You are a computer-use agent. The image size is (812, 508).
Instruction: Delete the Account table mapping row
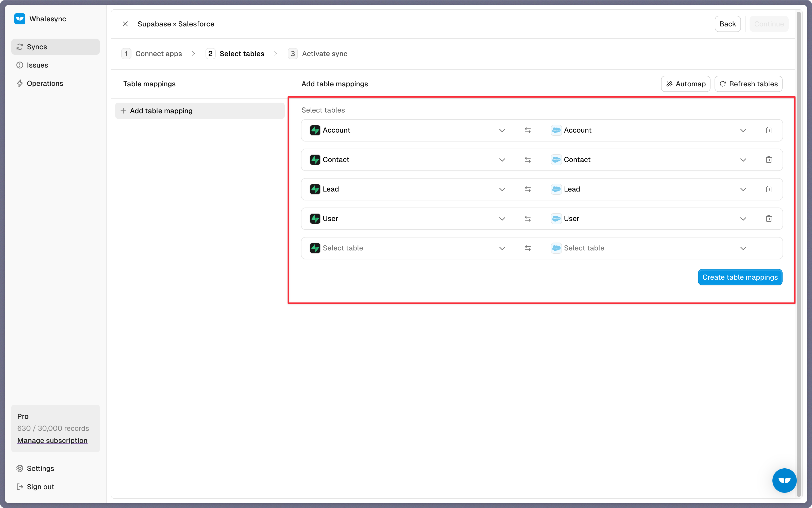click(769, 130)
